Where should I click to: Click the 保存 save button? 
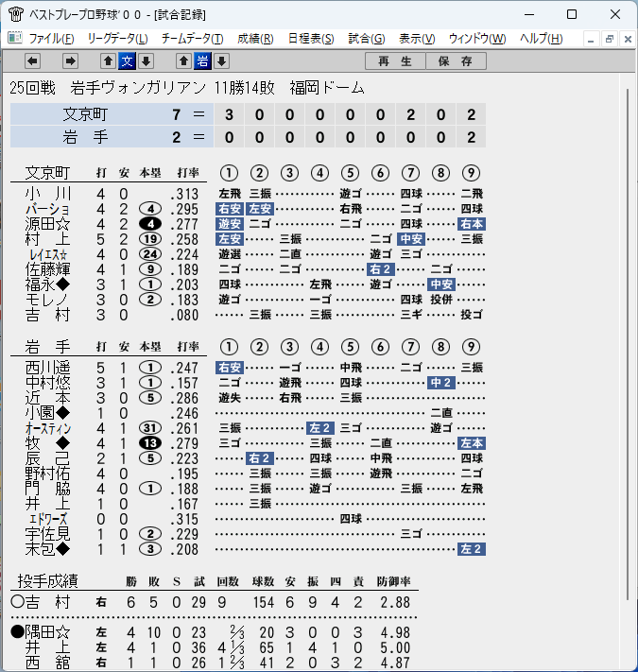(456, 61)
